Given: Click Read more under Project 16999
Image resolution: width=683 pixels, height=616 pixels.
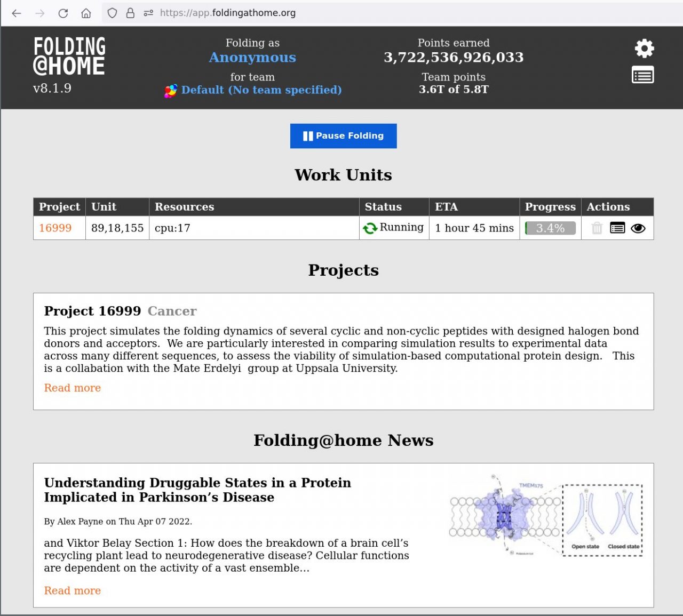Looking at the screenshot, I should pos(72,388).
